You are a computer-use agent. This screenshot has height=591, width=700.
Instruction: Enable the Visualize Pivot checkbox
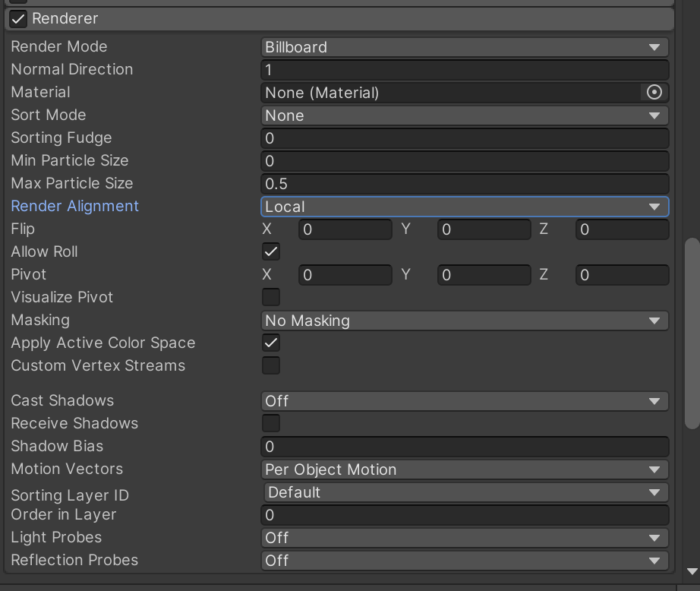[270, 297]
